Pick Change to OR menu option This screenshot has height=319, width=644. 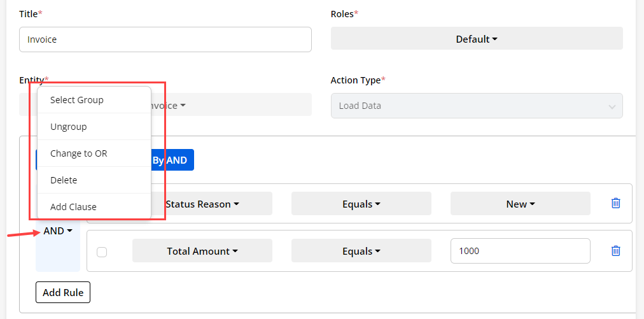[78, 153]
